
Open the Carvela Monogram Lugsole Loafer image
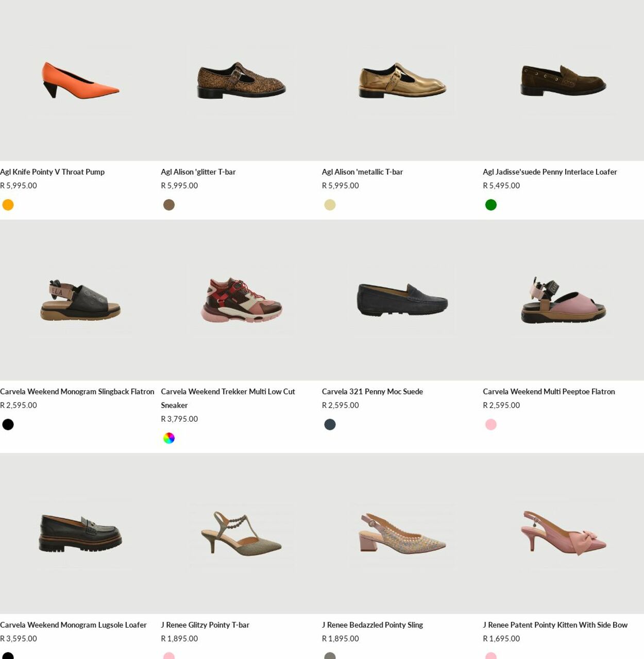(80, 533)
